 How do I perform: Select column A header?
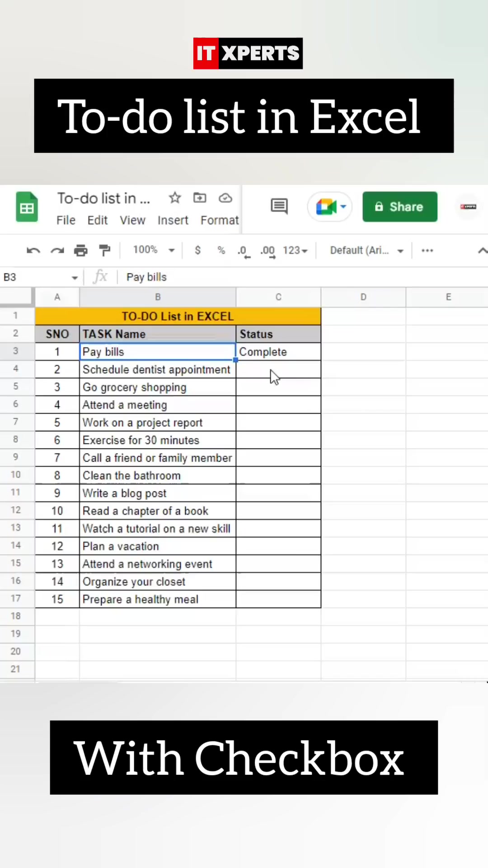tap(57, 297)
